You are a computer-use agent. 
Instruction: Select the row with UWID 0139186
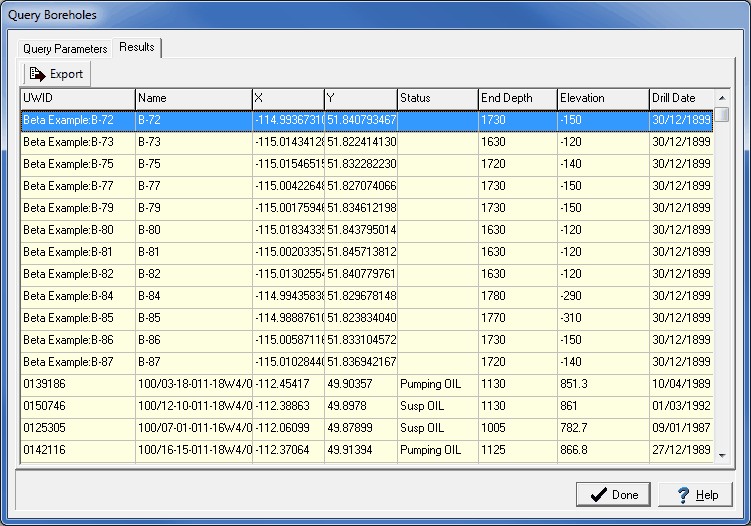tap(78, 384)
